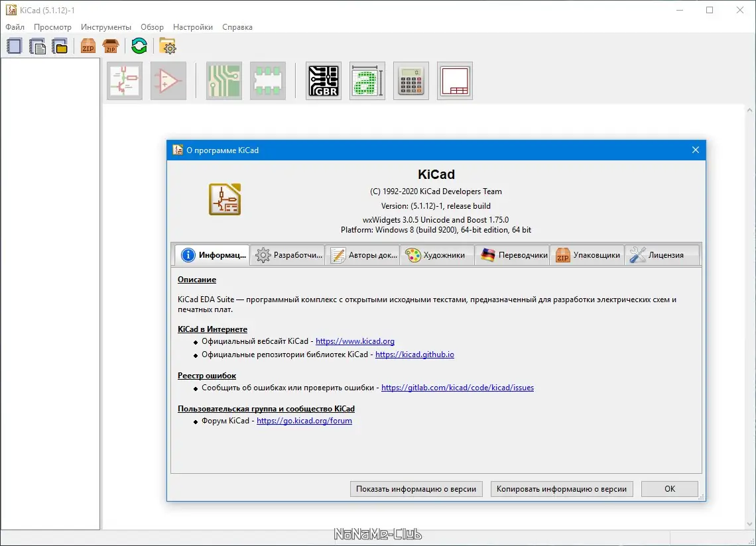Launch the Footprint library editor icon
This screenshot has height=546, width=756.
268,80
